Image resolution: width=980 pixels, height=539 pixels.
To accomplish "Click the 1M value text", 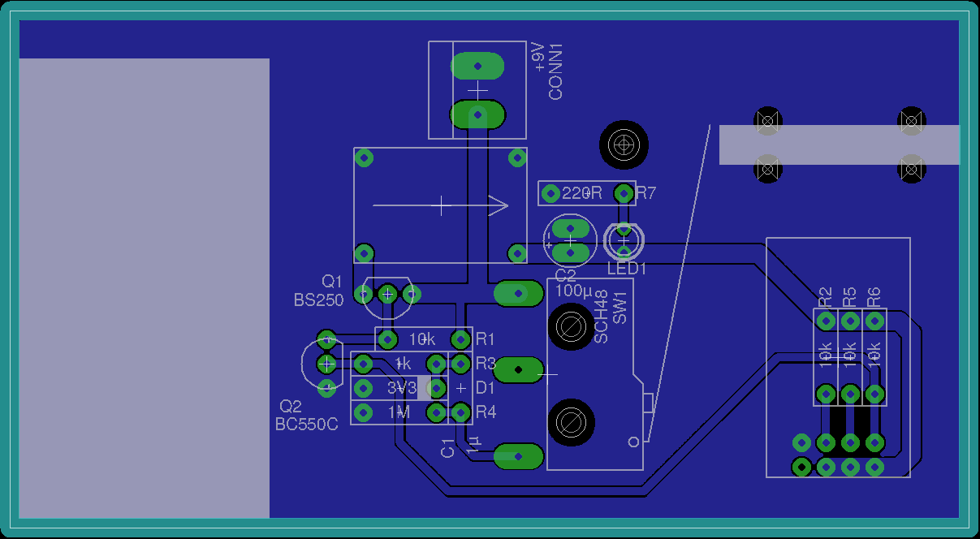I will click(x=399, y=412).
